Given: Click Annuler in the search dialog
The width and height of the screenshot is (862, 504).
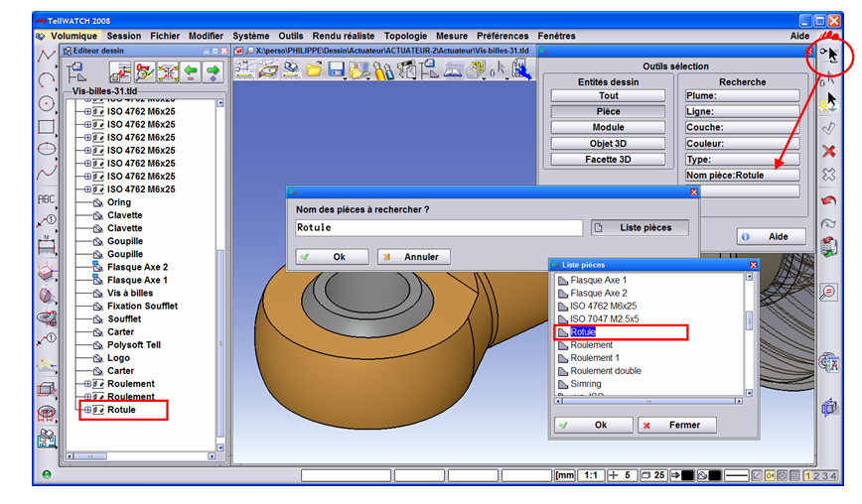Looking at the screenshot, I should pyautogui.click(x=412, y=257).
